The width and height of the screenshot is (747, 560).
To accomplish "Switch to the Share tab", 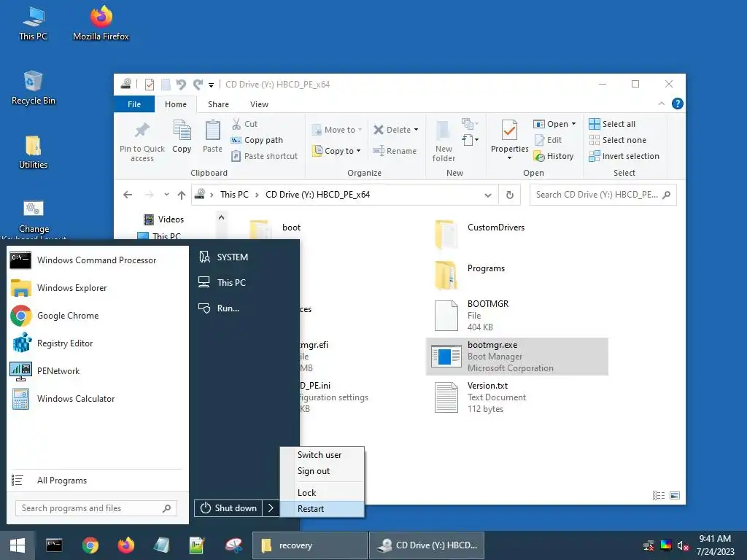I will (218, 104).
